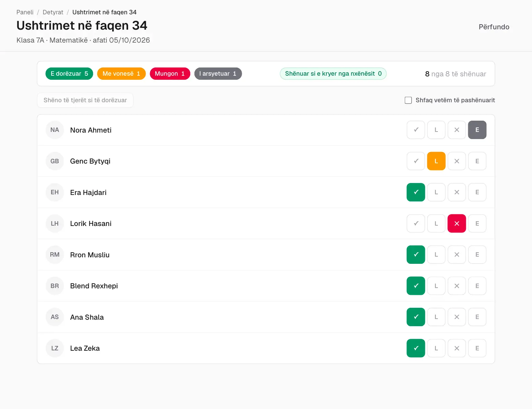Click the green checkmark for Era Hajdari

point(416,192)
